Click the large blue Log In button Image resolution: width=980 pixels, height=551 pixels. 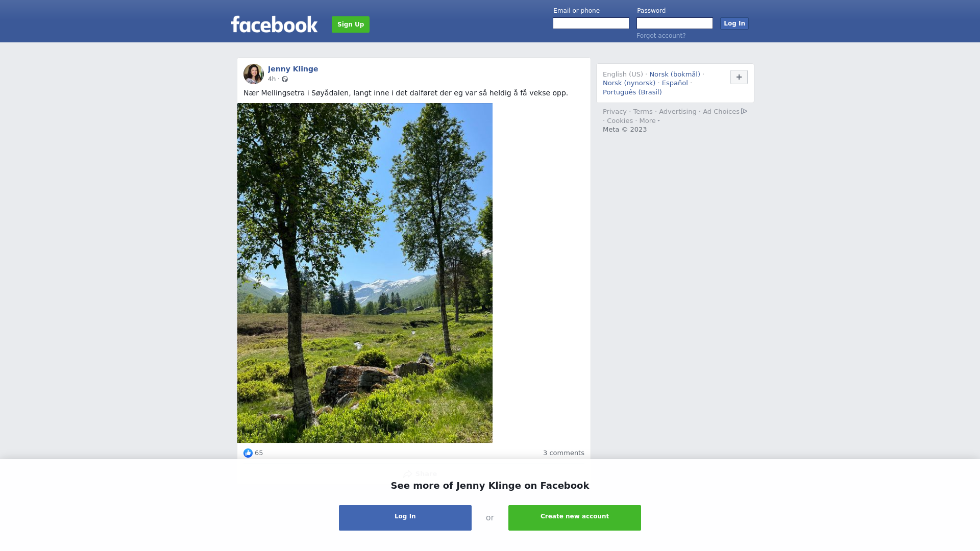click(x=405, y=518)
